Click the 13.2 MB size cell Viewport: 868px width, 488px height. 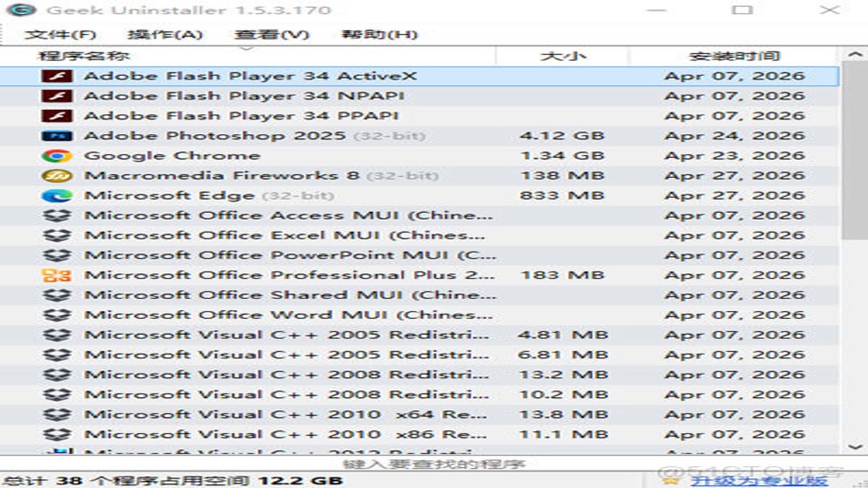coord(563,374)
